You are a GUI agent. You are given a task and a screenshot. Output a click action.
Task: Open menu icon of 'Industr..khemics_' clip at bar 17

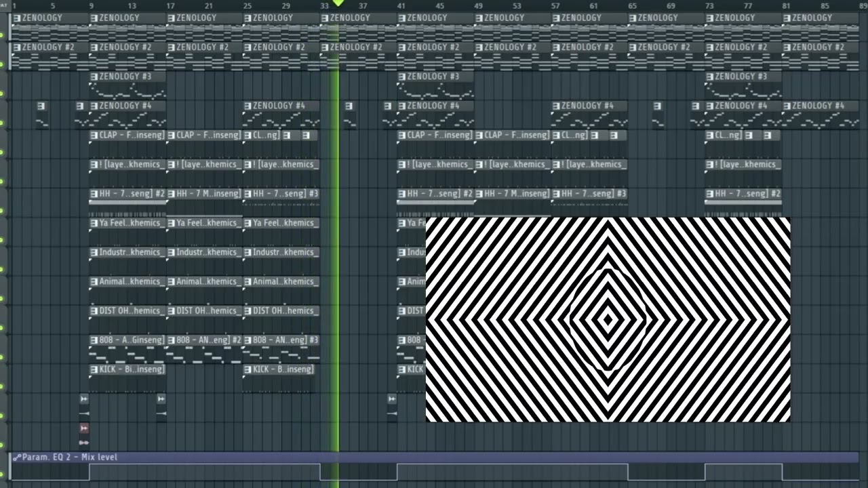pyautogui.click(x=172, y=252)
